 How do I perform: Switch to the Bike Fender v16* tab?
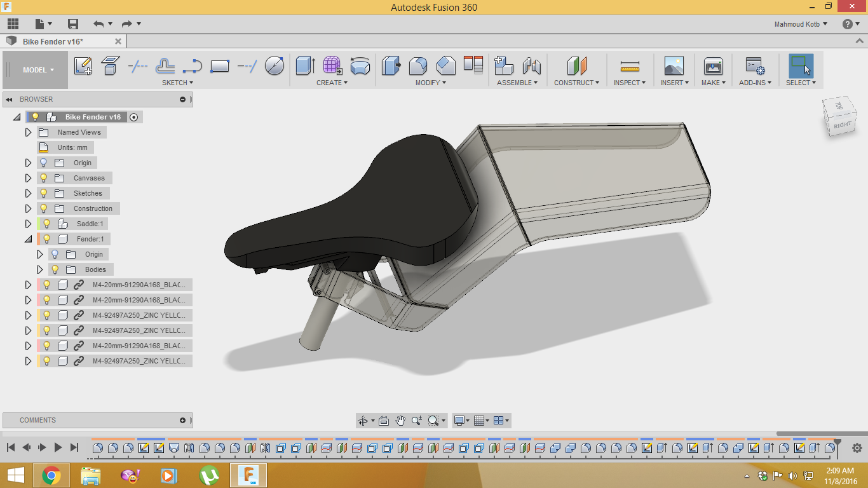coord(53,41)
